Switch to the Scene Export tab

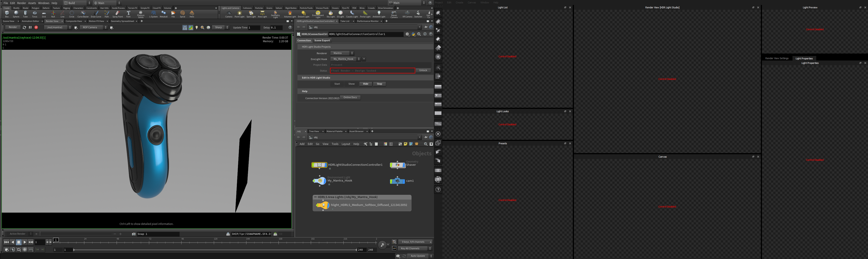(x=322, y=40)
